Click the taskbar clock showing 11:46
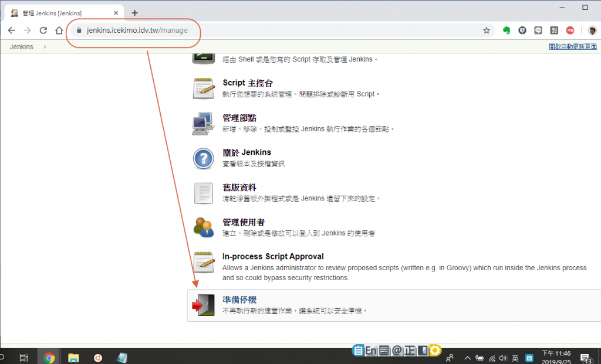601x364 pixels. pos(556,358)
